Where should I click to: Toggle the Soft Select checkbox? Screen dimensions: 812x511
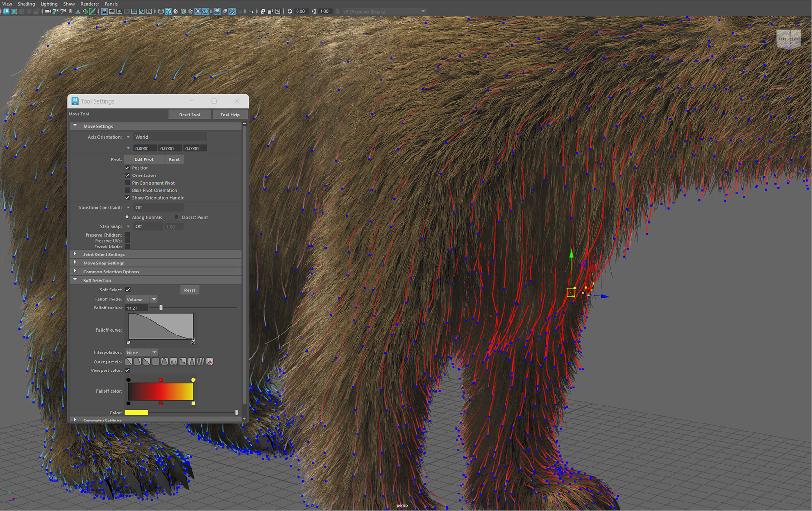(128, 290)
